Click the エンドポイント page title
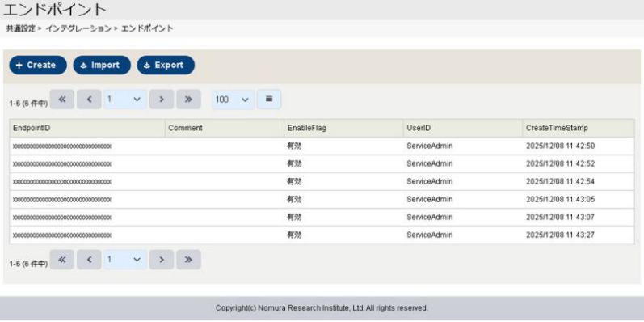The image size is (644, 322). tap(55, 10)
